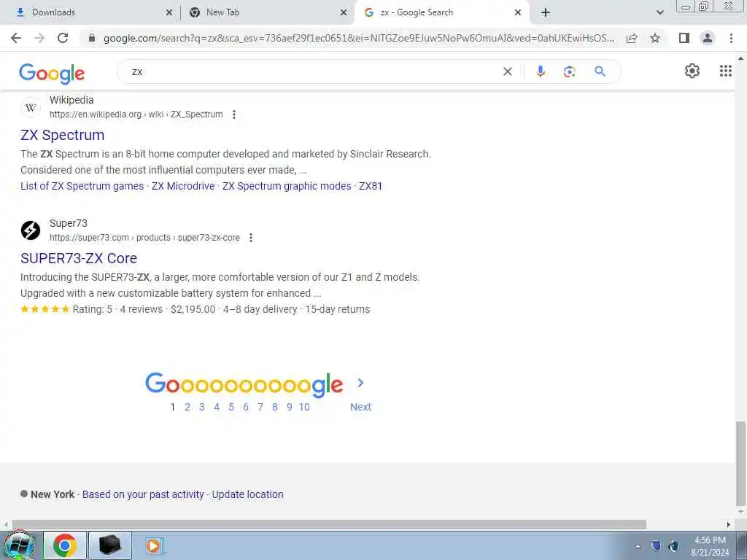747x560 pixels.
Task: Close the New Tab tab
Action: (x=344, y=12)
